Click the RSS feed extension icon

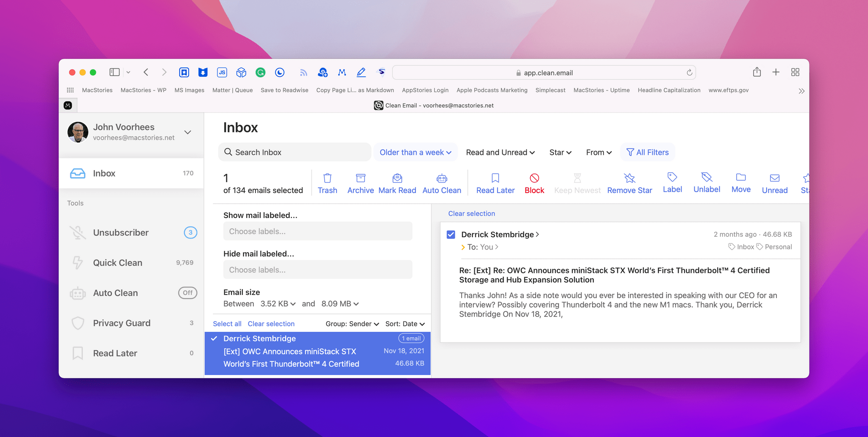click(303, 73)
